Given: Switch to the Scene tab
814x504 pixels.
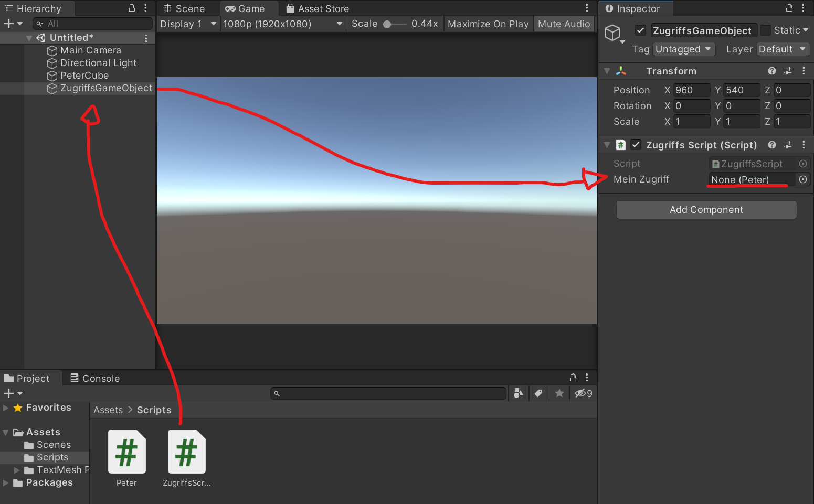Looking at the screenshot, I should (184, 8).
